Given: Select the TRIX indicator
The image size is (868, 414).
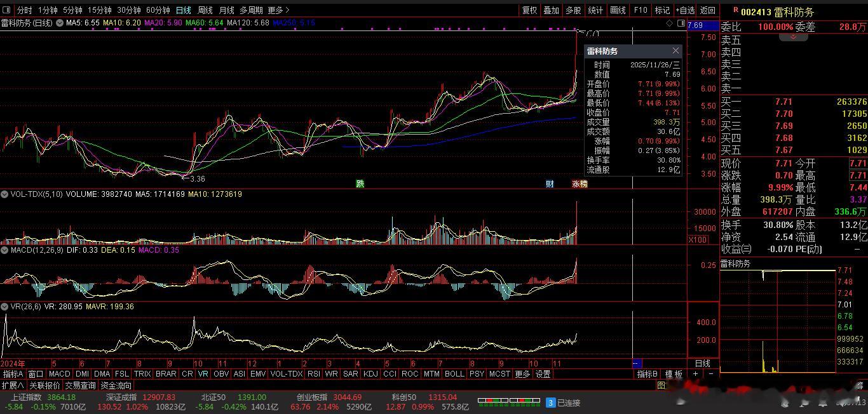Looking at the screenshot, I should (x=142, y=374).
